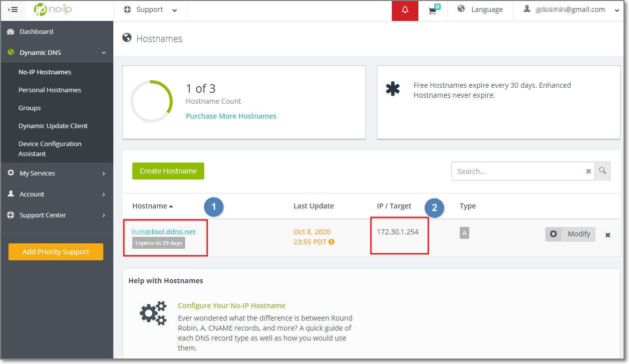Click the Last Update column header
Viewport: 629px width, 364px height.
coord(314,206)
